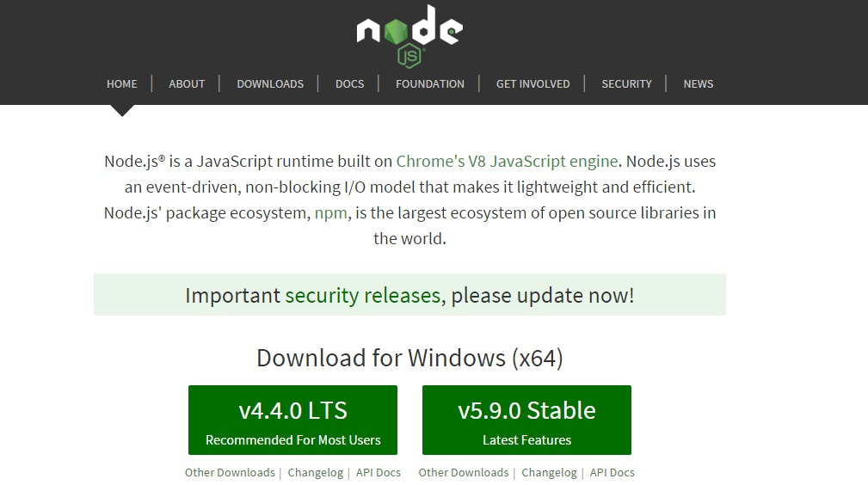Open the security releases link
868x485 pixels.
click(x=362, y=295)
